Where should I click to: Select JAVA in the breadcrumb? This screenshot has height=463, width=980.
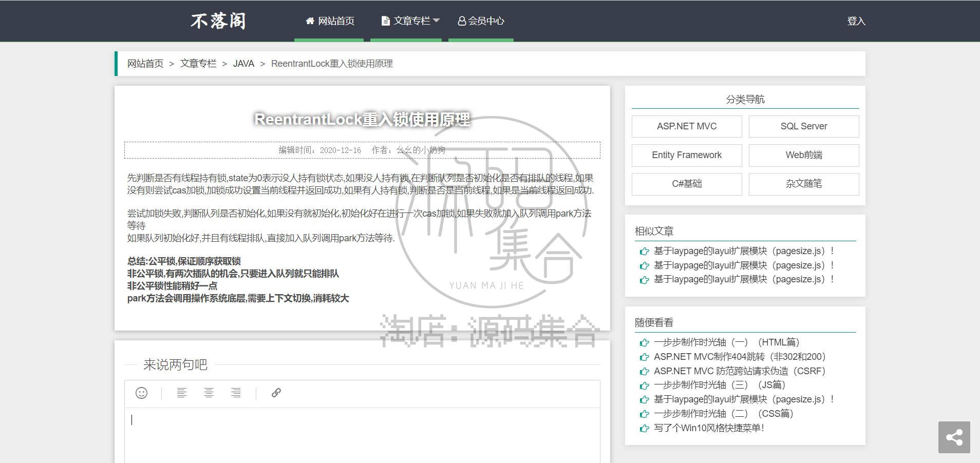point(243,64)
